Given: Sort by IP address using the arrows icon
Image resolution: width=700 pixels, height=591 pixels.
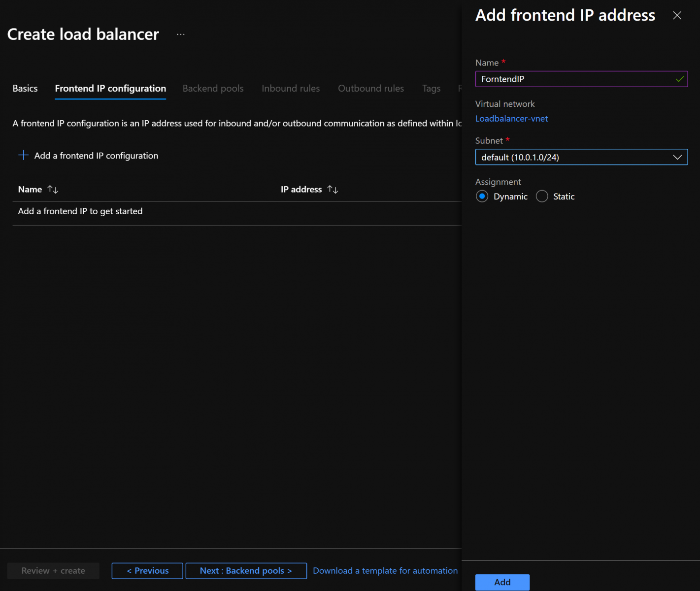Looking at the screenshot, I should tap(333, 190).
